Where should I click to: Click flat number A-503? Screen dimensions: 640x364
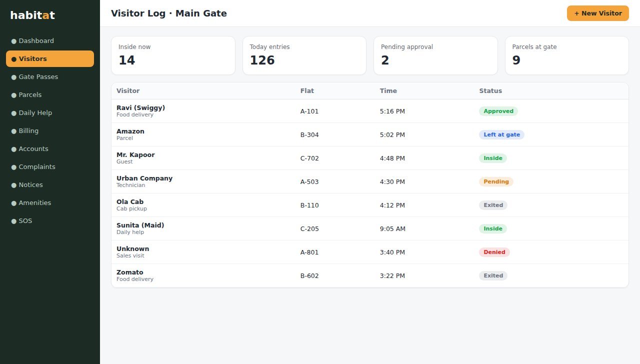[309, 181]
